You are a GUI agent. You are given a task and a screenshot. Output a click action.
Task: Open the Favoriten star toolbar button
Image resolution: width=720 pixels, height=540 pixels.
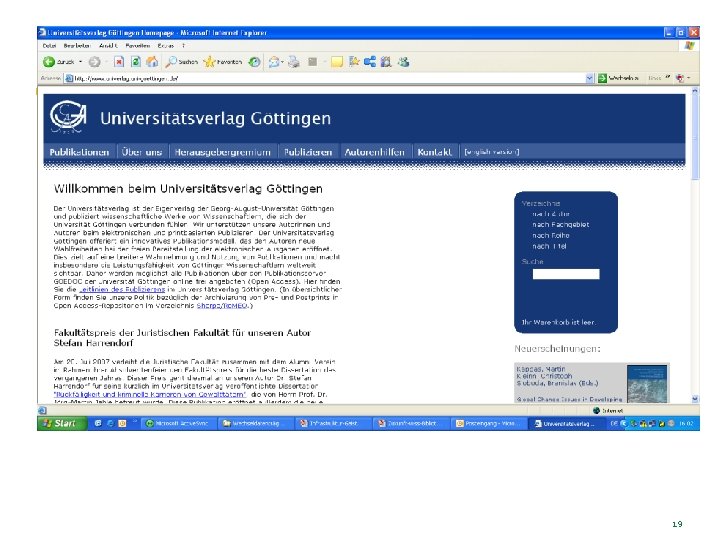[x=223, y=62]
